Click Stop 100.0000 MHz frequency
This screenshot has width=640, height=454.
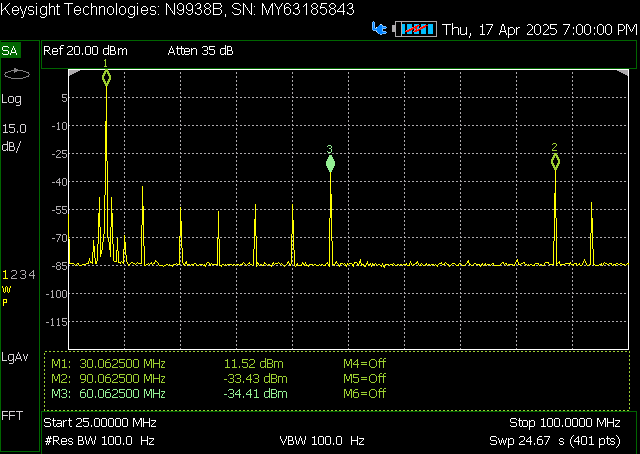tap(565, 423)
